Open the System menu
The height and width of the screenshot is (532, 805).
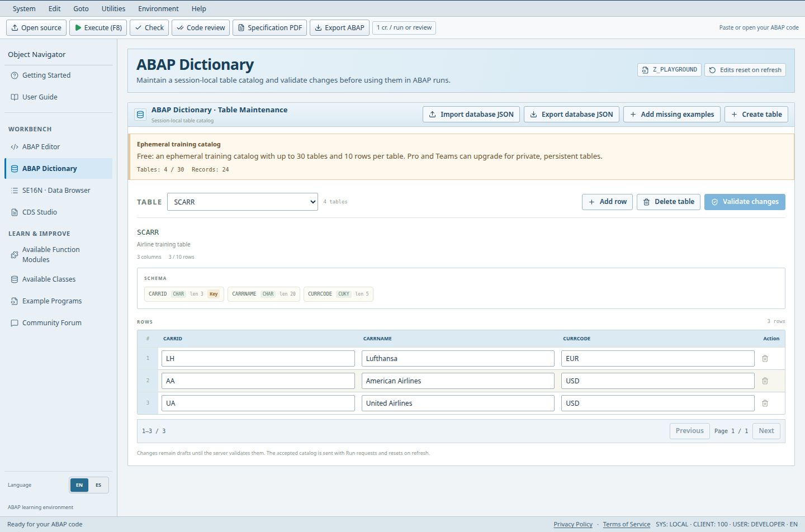point(24,8)
